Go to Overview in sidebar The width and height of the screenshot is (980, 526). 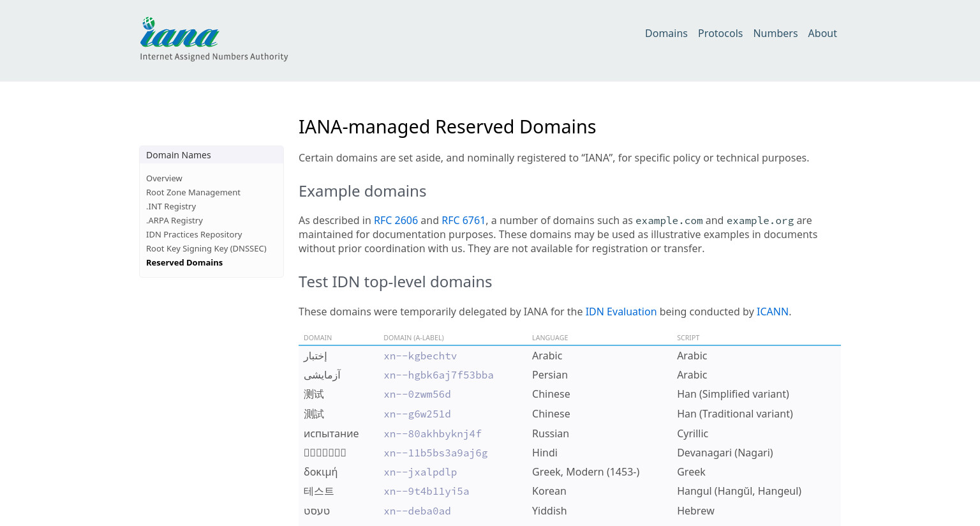pyautogui.click(x=164, y=178)
